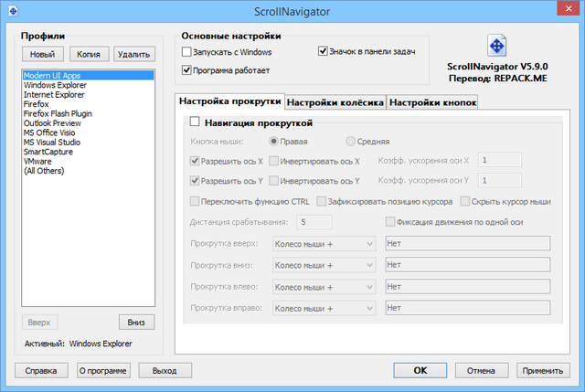Open Справка help button
This screenshot has height=392, width=585.
pyautogui.click(x=41, y=371)
